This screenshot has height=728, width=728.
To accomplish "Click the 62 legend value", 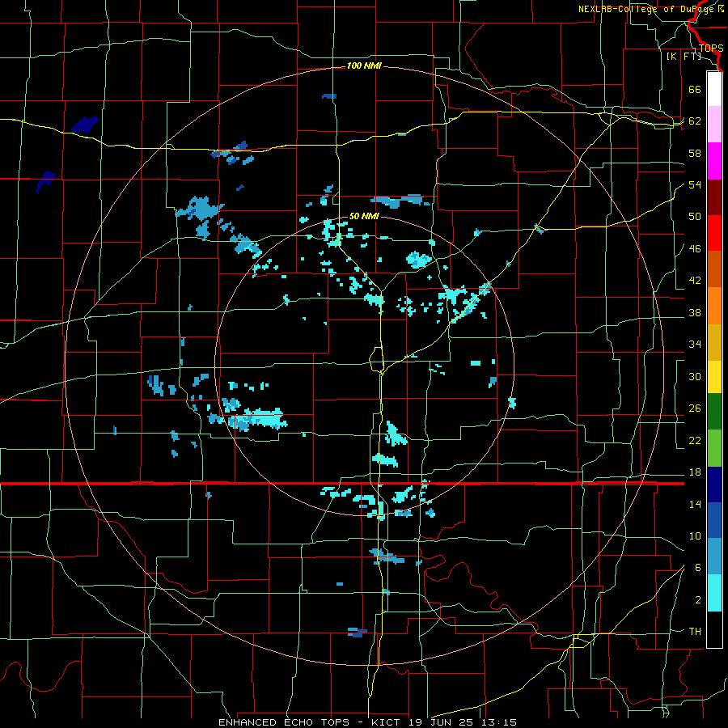I will (695, 121).
